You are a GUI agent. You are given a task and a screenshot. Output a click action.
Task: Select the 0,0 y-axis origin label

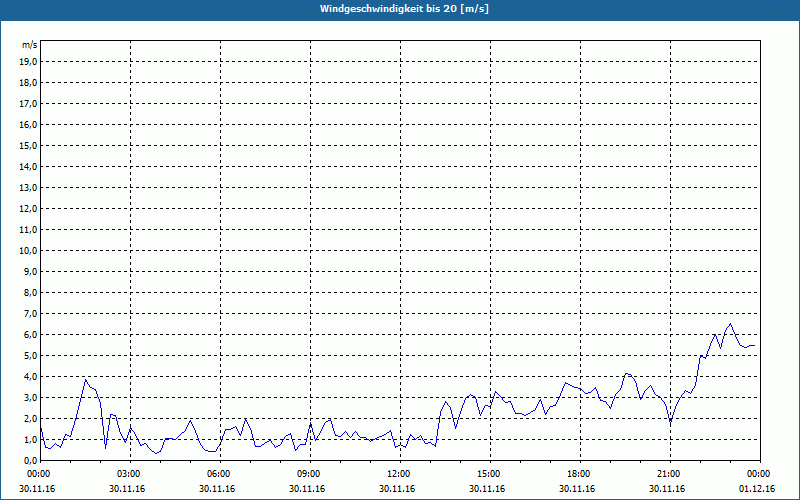(30, 461)
